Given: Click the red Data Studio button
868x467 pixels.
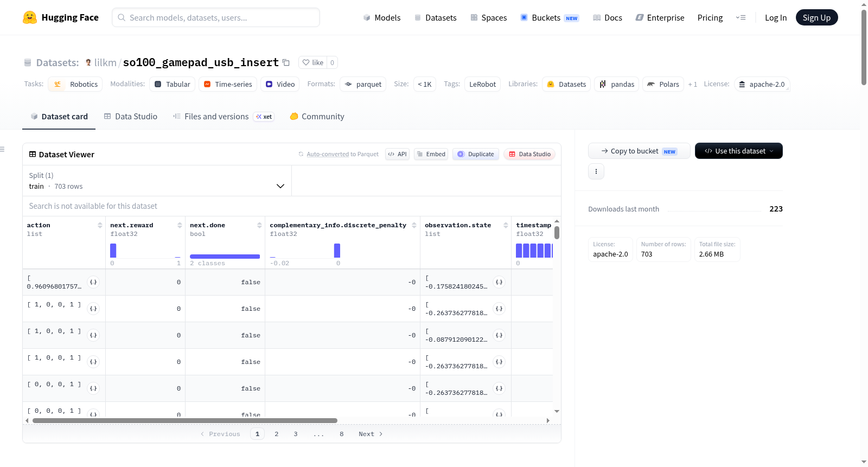Looking at the screenshot, I should (x=529, y=154).
